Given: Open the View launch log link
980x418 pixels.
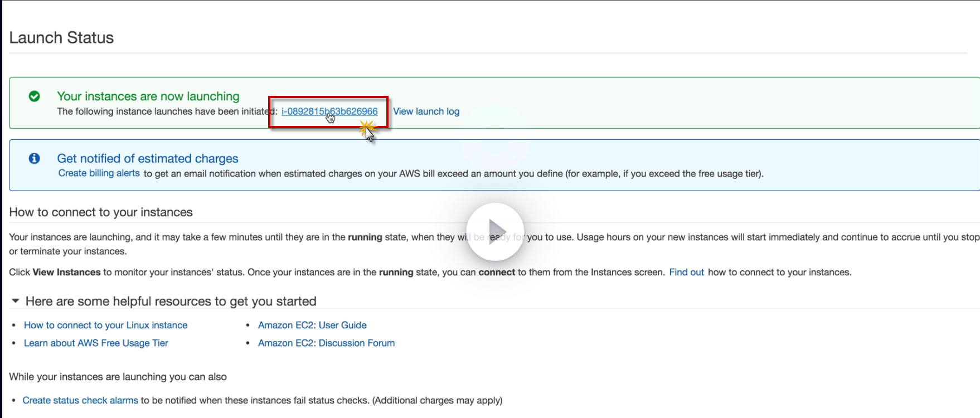Looking at the screenshot, I should click(426, 111).
